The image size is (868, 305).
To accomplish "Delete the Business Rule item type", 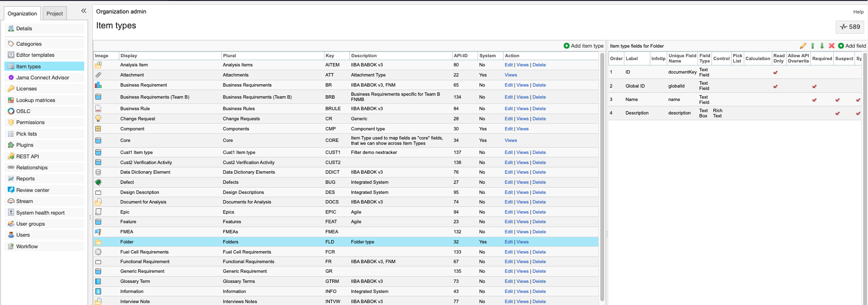I will click(x=539, y=109).
